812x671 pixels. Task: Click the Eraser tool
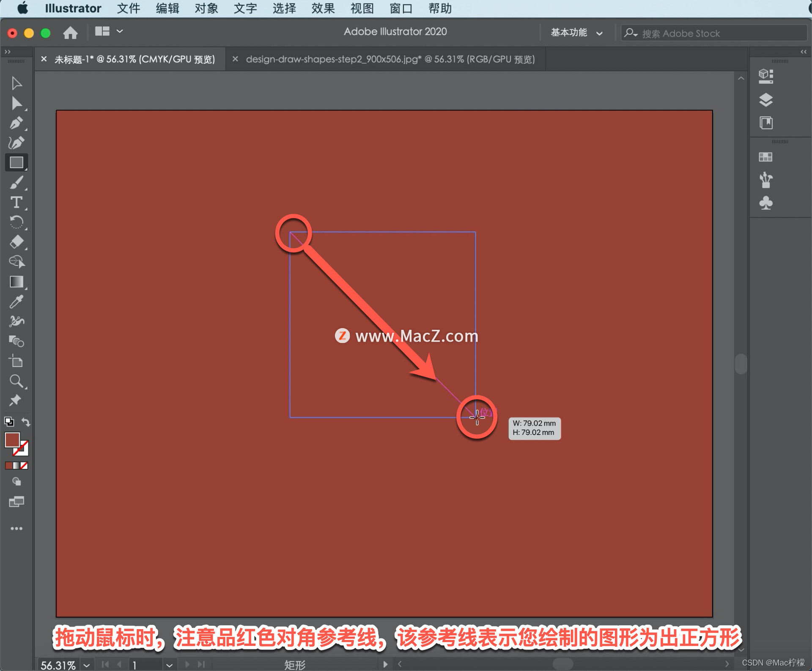point(16,242)
